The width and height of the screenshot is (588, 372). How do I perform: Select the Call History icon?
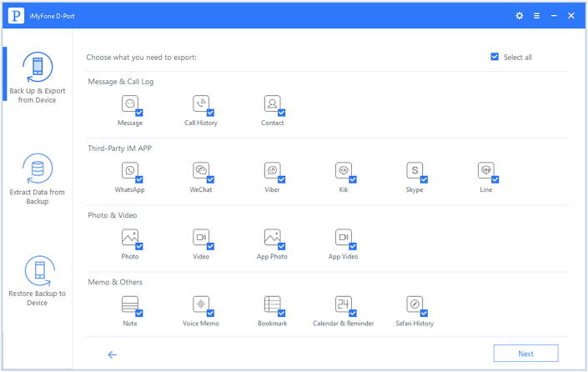tap(201, 103)
